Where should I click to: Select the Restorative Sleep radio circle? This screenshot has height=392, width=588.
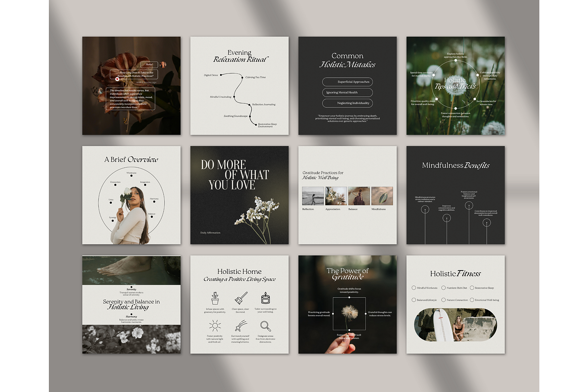(x=472, y=288)
